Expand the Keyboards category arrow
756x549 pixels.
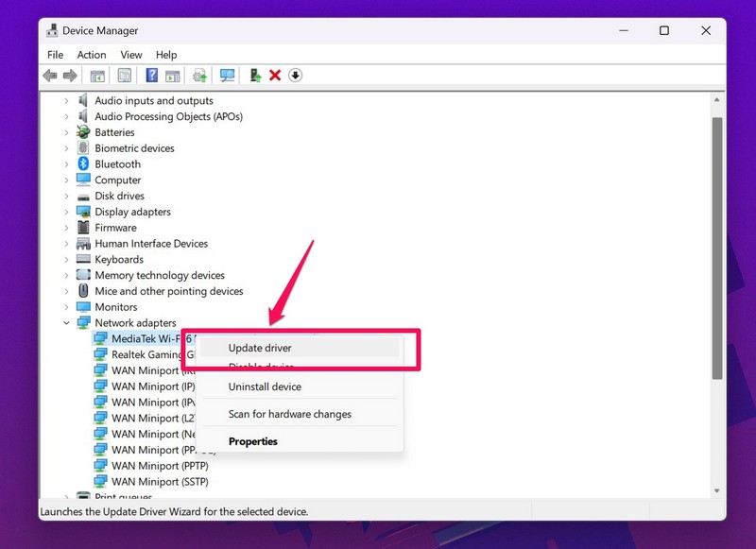pos(66,260)
